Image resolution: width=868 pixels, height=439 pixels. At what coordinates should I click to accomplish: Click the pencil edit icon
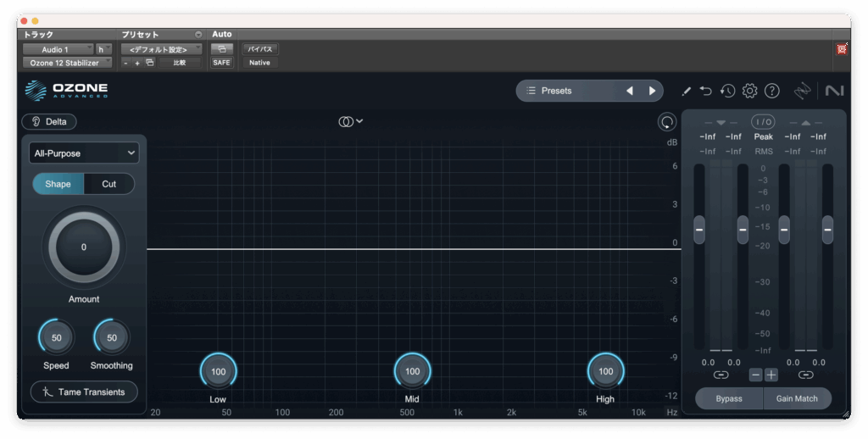click(686, 91)
